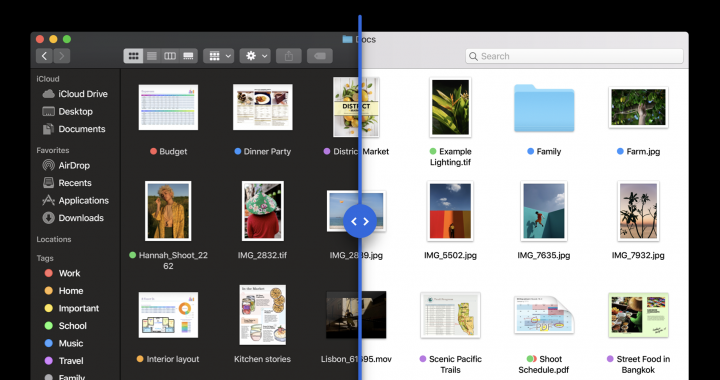Select the Example Lighting.tif image icon

click(x=450, y=107)
